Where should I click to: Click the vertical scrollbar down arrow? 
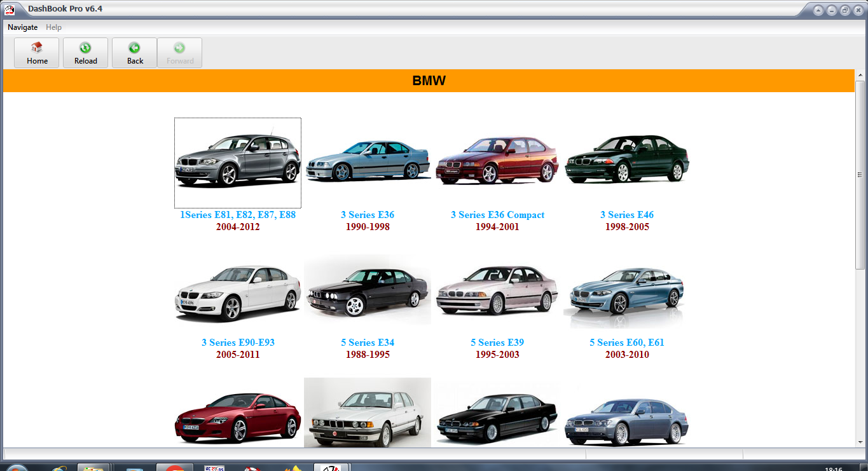click(860, 442)
